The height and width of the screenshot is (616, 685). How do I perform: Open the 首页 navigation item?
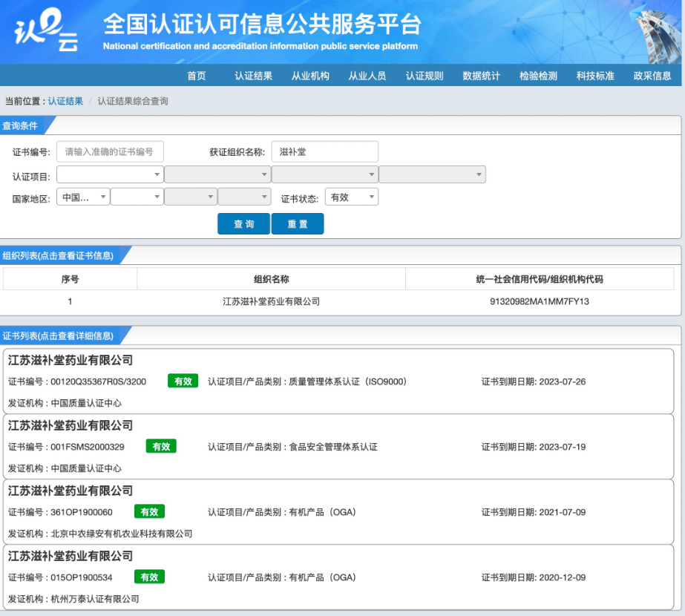[197, 76]
